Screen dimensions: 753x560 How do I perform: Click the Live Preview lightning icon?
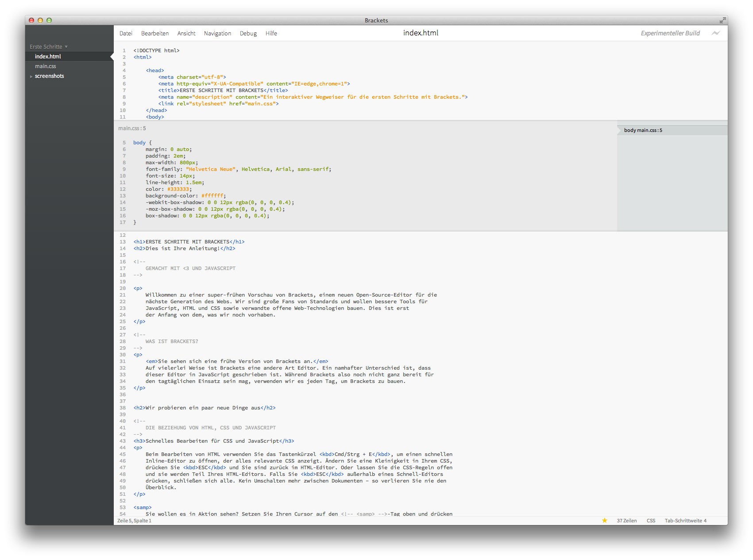coord(715,33)
